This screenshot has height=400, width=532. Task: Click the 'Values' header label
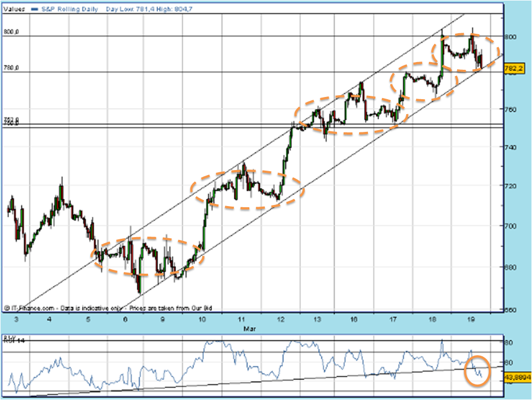14,9
